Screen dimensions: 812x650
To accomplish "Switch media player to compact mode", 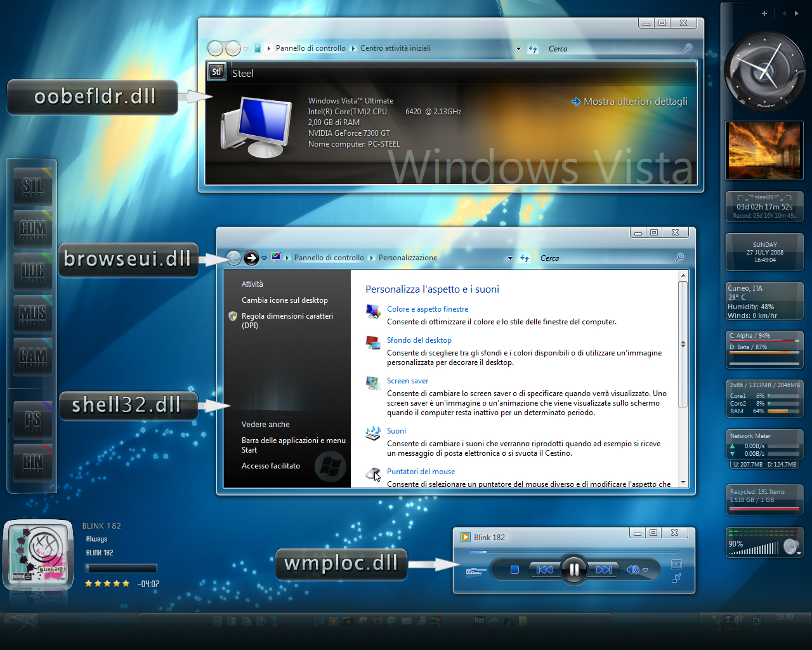I will [x=676, y=578].
